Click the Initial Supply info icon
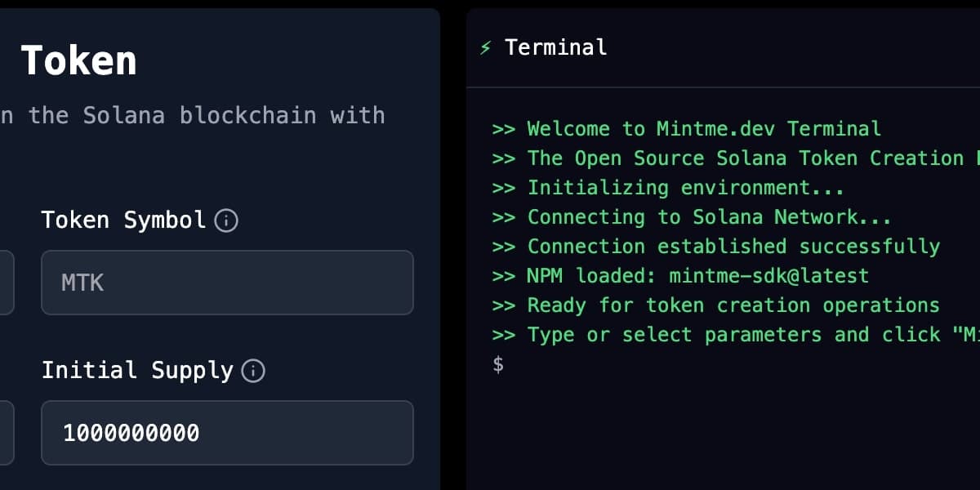 click(x=254, y=371)
